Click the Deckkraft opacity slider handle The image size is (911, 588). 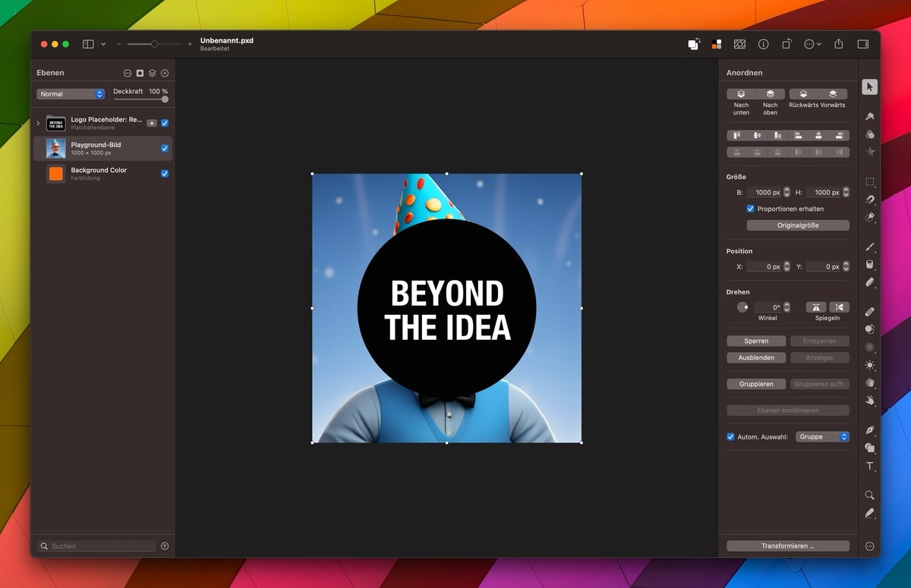[165, 99]
